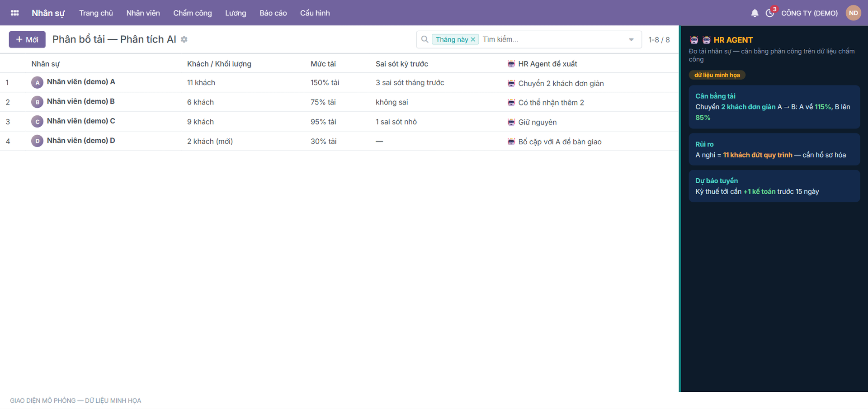Open the 'Dự báo tuyển' card
Viewport: 868px width, 409px height.
[x=774, y=186]
